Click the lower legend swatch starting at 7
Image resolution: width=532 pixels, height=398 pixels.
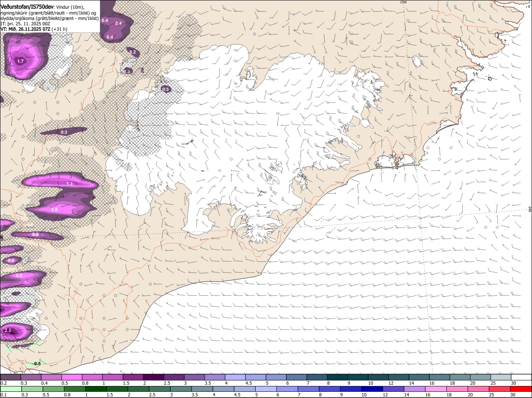pos(309,389)
